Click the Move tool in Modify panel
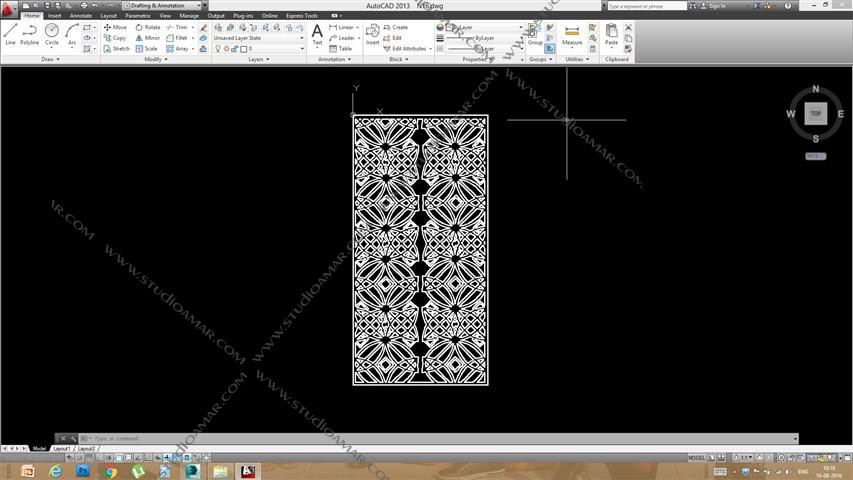 (x=115, y=27)
